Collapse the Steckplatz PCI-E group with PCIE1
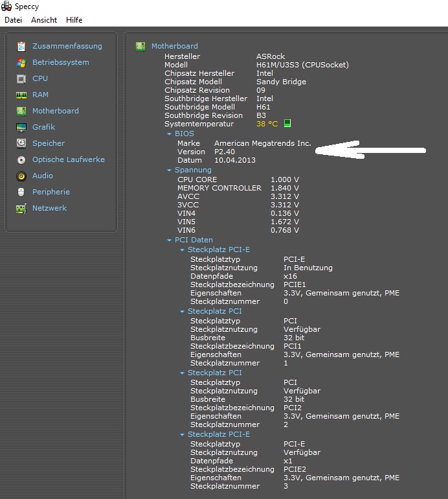 tap(182, 250)
